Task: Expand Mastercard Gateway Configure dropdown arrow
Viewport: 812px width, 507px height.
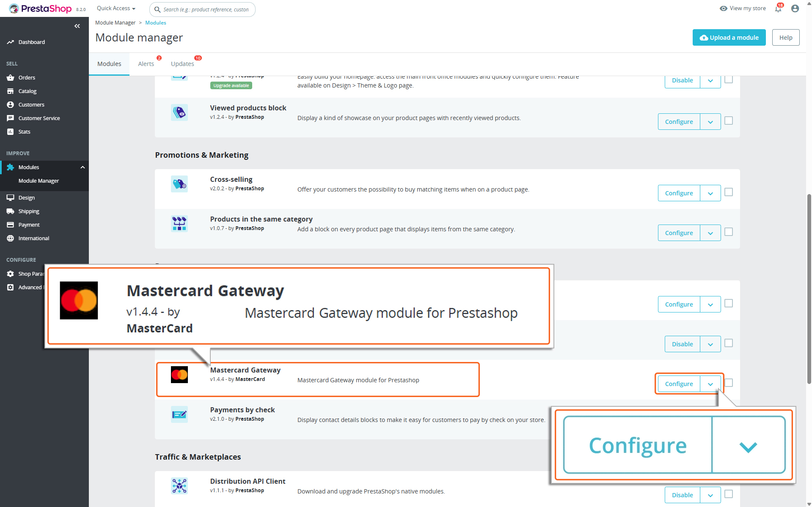Action: click(x=710, y=384)
